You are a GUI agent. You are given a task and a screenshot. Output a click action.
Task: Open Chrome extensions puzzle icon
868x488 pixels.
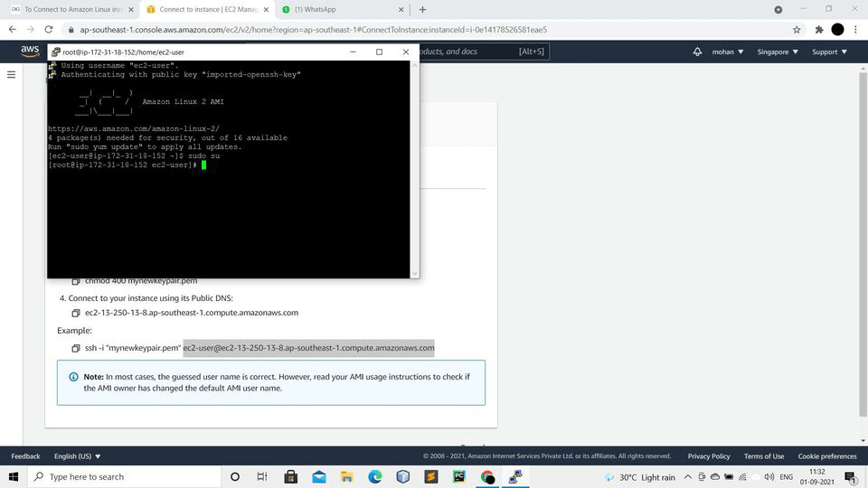[819, 30]
